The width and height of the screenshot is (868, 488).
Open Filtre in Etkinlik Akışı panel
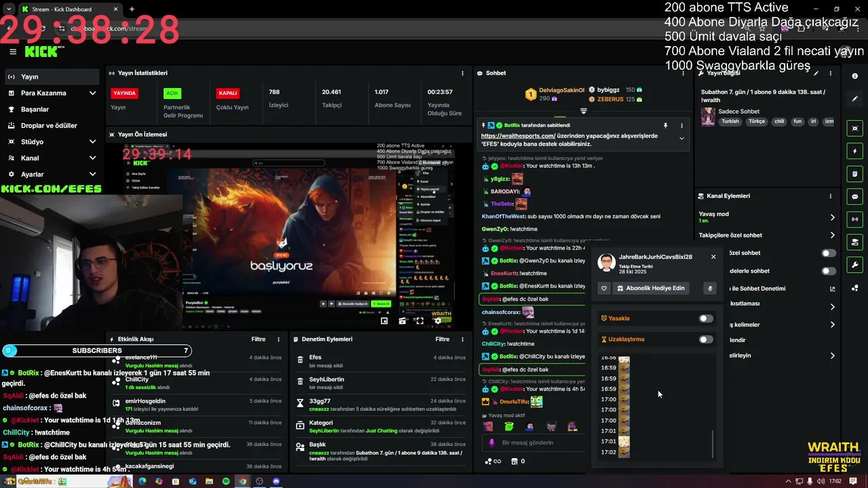[258, 339]
